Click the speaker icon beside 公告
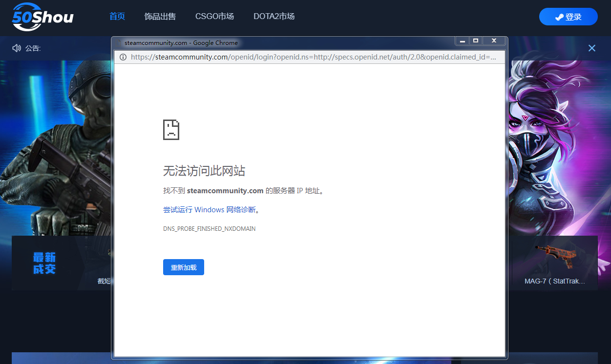 coord(17,48)
